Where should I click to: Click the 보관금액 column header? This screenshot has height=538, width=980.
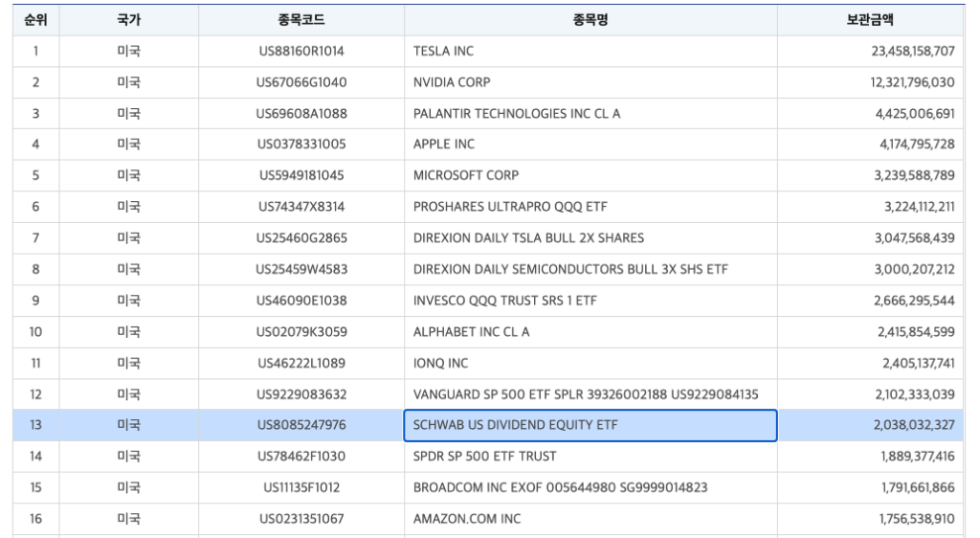point(870,20)
